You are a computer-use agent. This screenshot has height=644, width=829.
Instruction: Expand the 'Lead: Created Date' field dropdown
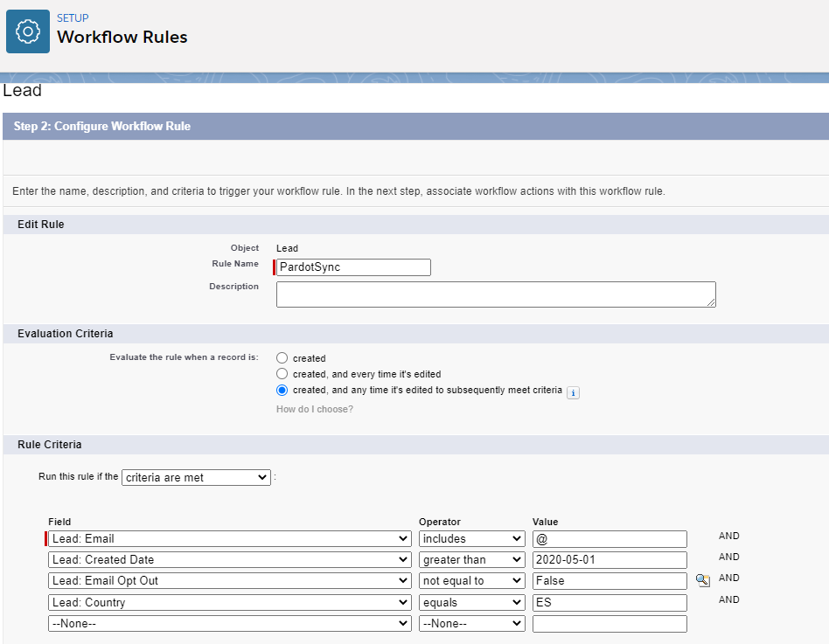pos(230,560)
